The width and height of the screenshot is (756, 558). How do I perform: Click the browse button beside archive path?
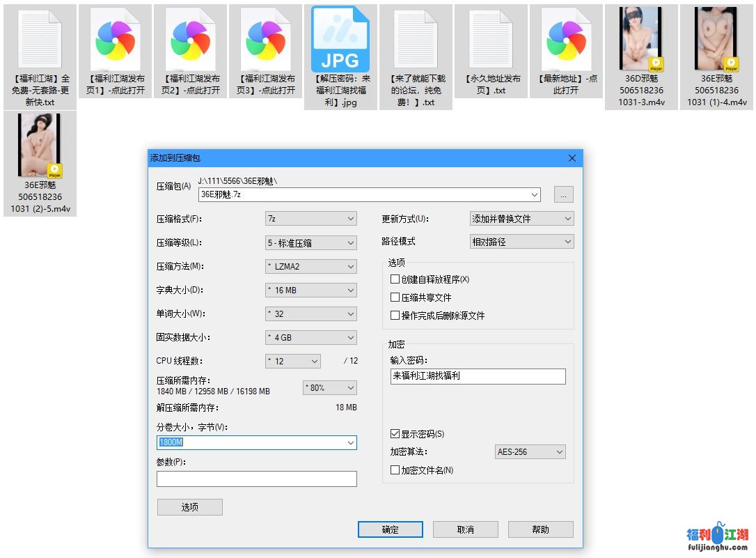click(x=563, y=194)
